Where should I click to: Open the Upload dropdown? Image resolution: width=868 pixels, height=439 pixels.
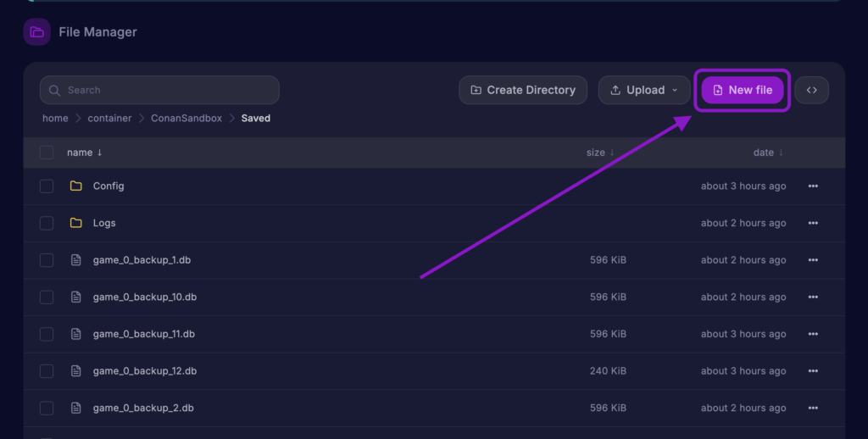(644, 90)
